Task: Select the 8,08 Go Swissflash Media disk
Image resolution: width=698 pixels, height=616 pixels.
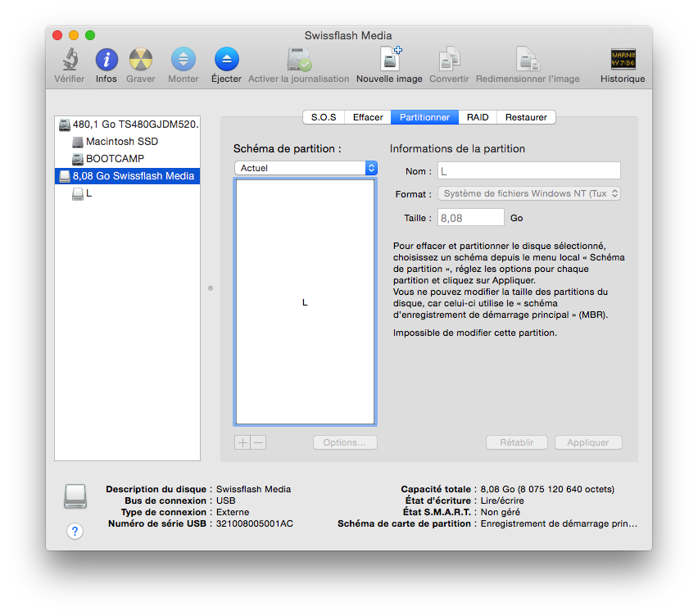Action: 127,176
